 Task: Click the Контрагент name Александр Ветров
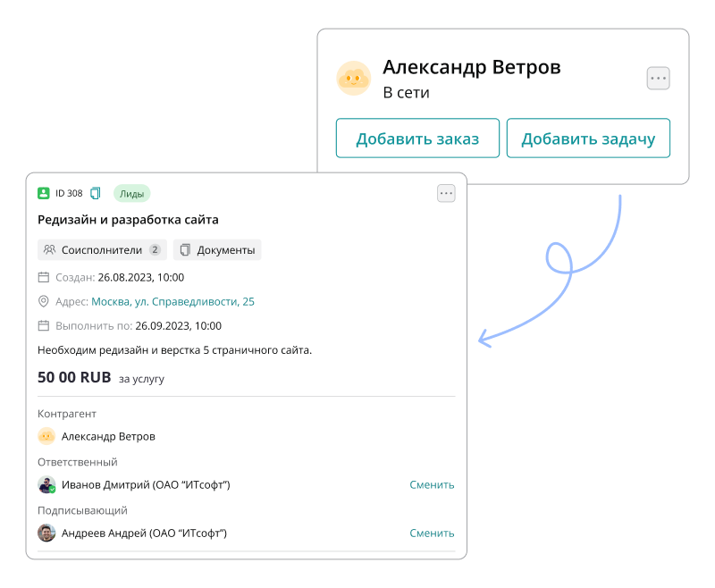pyautogui.click(x=108, y=436)
